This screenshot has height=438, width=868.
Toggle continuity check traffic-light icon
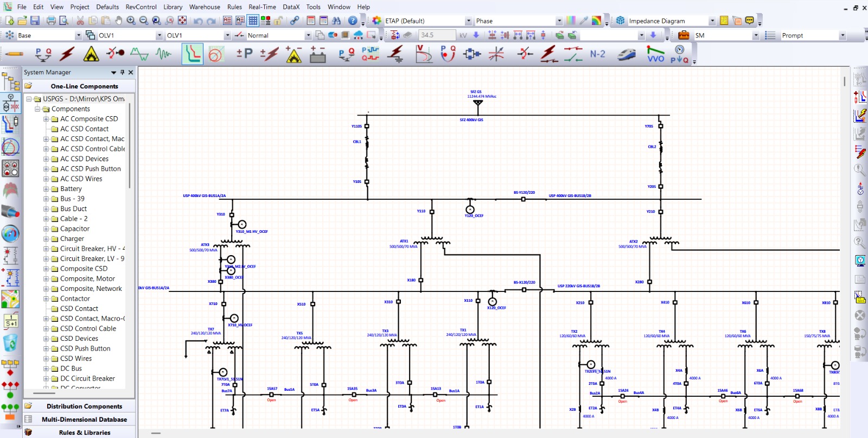click(x=265, y=21)
